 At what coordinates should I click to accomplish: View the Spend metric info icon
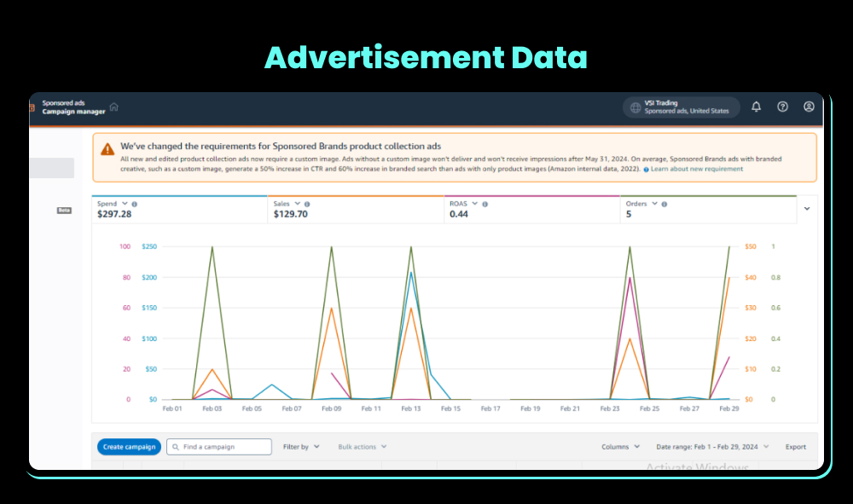(x=134, y=203)
